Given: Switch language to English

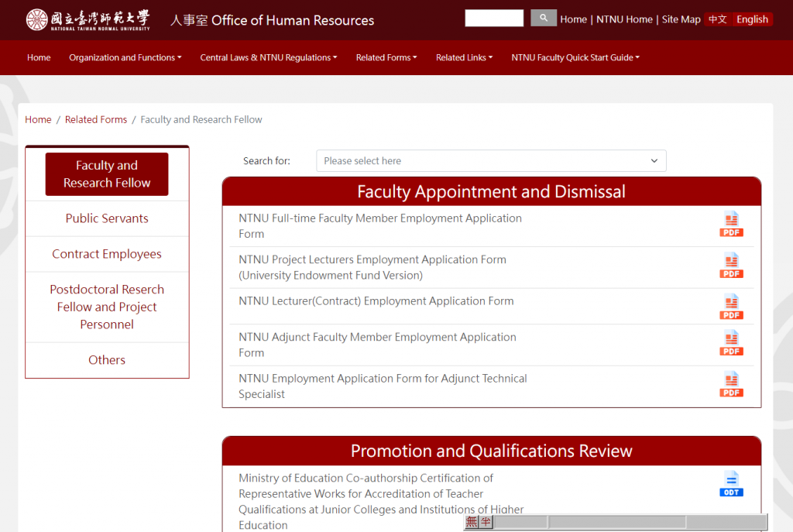Looking at the screenshot, I should 752,19.
